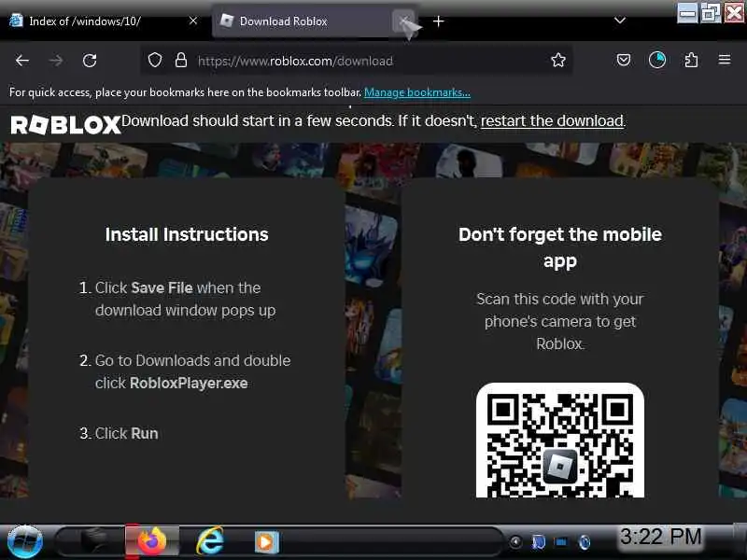Click the dark taskbar icon beside Start
This screenshot has height=560, width=747.
pos(95,541)
